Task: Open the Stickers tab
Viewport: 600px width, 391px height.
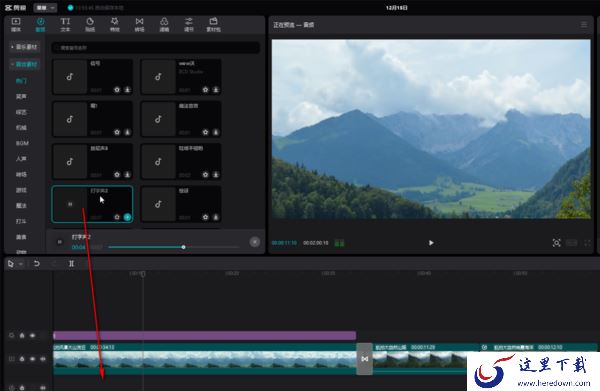Action: tap(90, 24)
